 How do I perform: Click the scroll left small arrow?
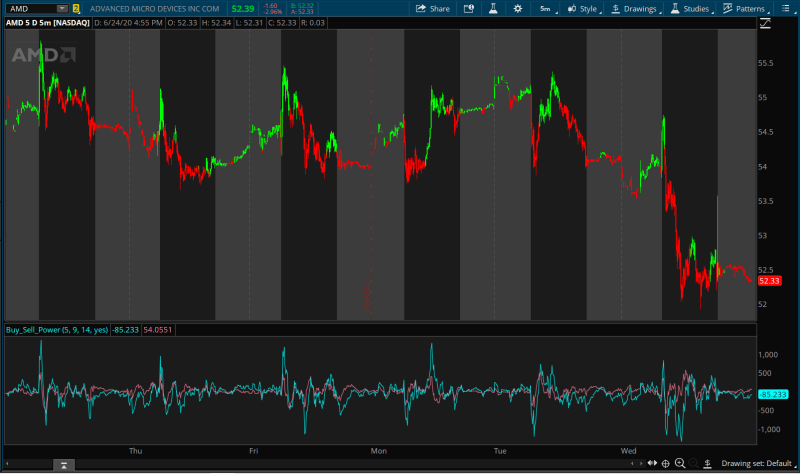(x=632, y=463)
